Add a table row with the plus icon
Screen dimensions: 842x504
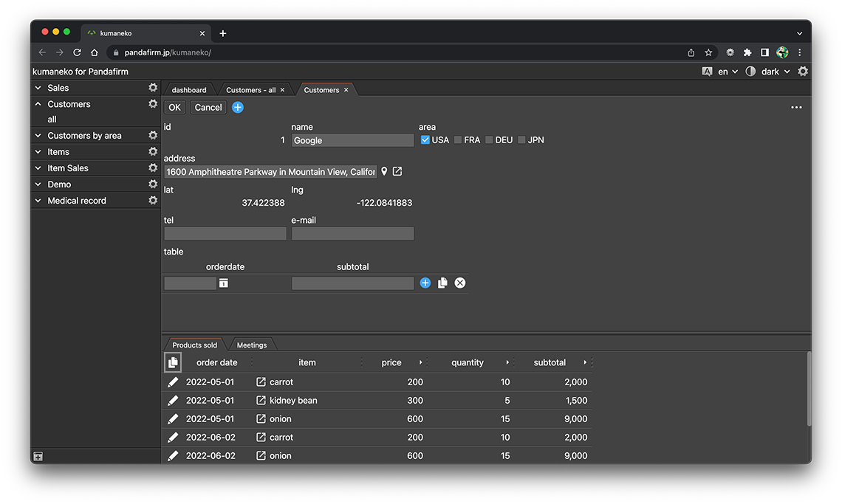pos(425,283)
